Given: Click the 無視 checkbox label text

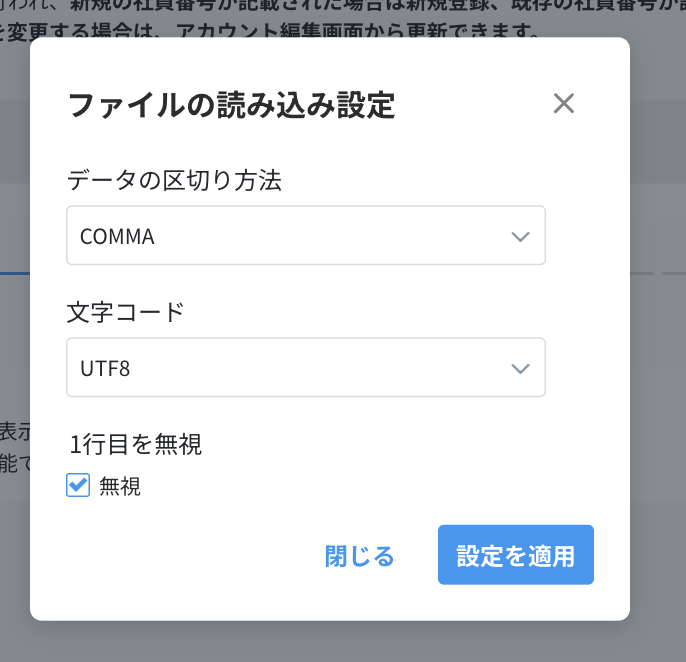Looking at the screenshot, I should 120,487.
